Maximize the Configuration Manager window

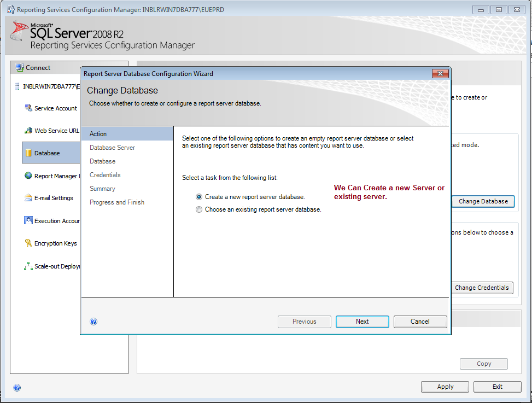(x=499, y=10)
